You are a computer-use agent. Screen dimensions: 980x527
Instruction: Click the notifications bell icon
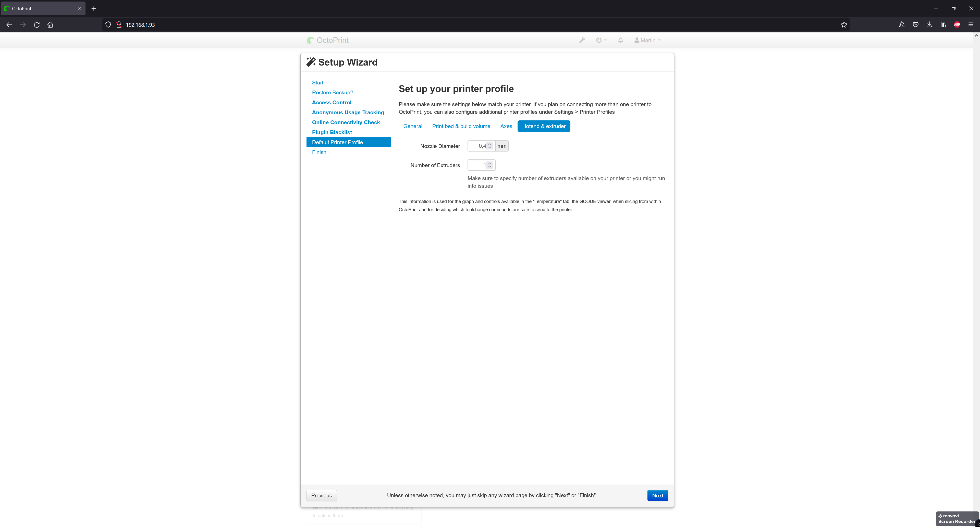[x=620, y=40]
